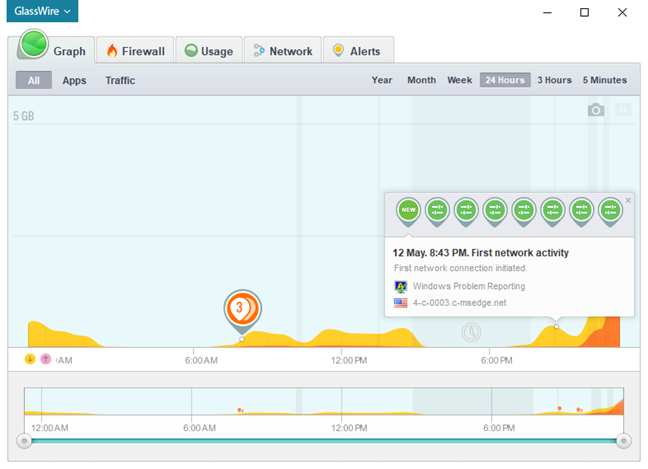
Task: Open the GlassWire dropdown menu
Action: click(42, 11)
